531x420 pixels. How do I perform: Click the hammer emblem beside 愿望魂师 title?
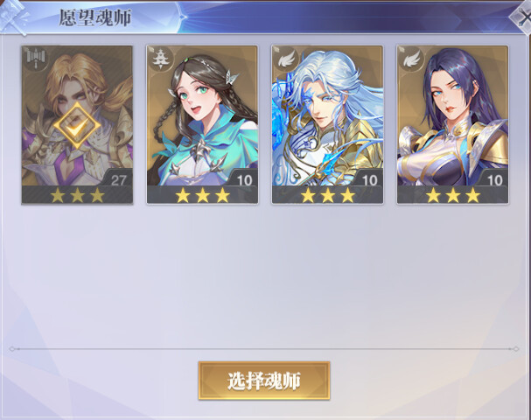pyautogui.click(x=15, y=17)
